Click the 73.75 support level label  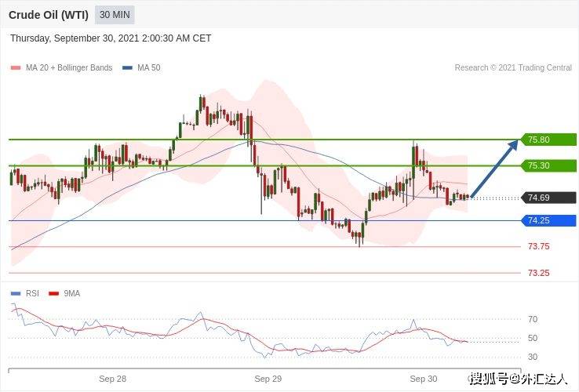[539, 247]
